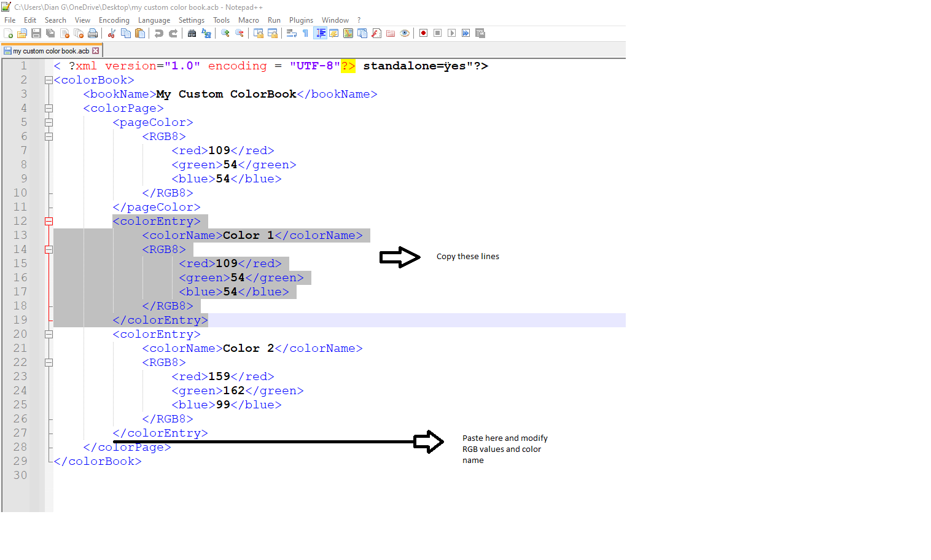Collapse the RGB8 fold on line 14

click(49, 249)
